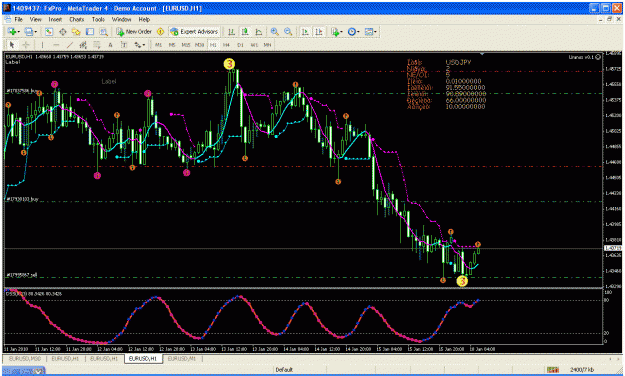Open the Indicators list dropdown
The height and width of the screenshot is (376, 625).
[337, 32]
